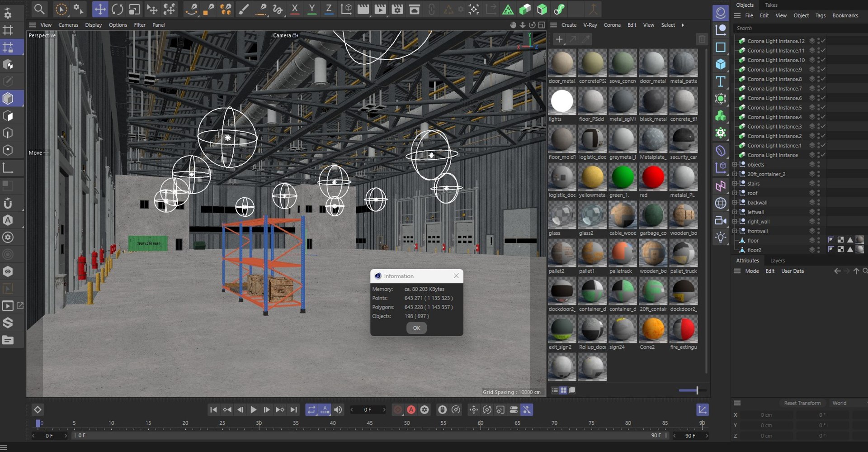Toggle autokeying red A button
This screenshot has width=868, height=452.
pos(411,410)
